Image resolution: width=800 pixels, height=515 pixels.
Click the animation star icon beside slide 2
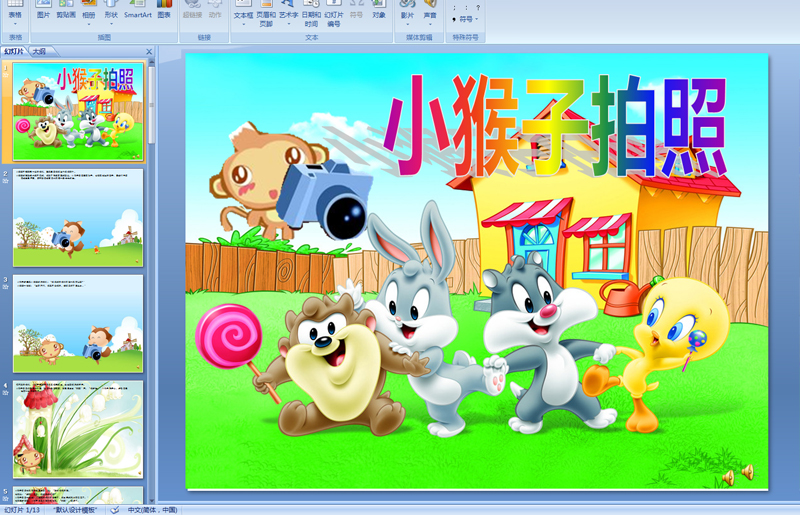tap(6, 181)
